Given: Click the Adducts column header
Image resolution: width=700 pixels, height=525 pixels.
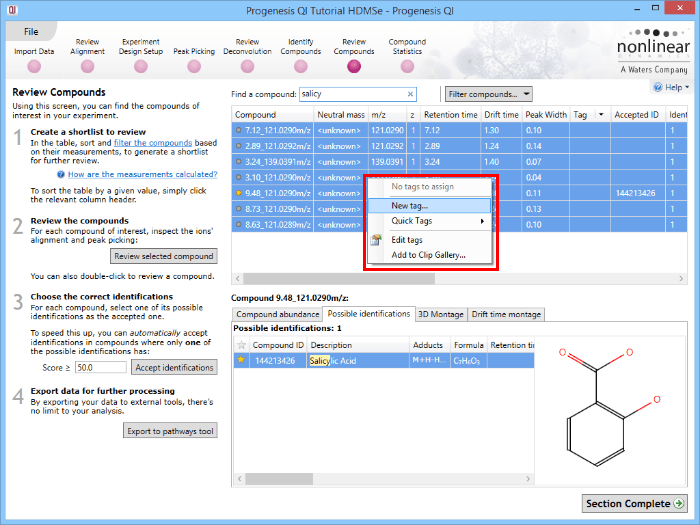Looking at the screenshot, I should click(428, 345).
